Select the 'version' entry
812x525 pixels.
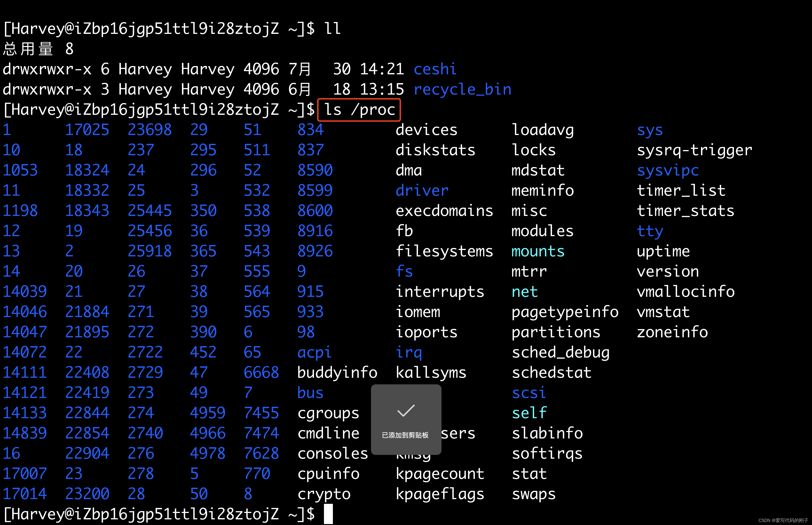point(668,271)
